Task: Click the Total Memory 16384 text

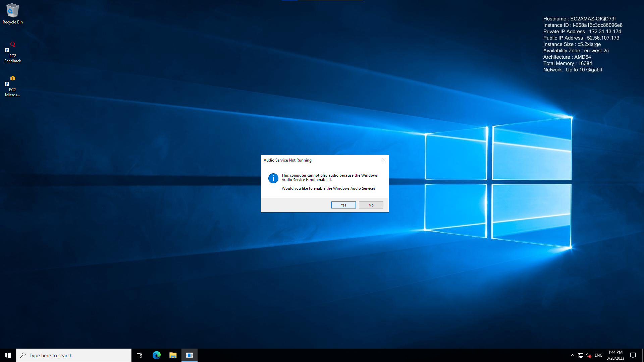Action: 568,63
